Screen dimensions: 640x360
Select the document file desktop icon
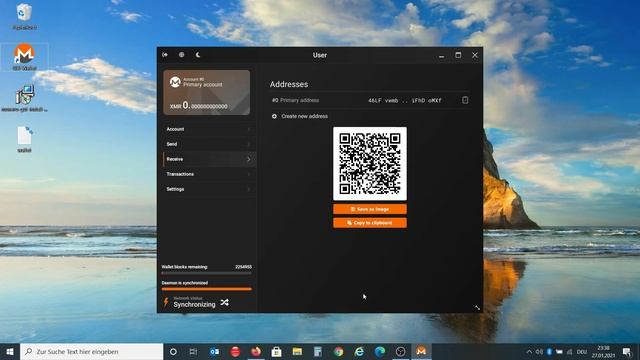tap(24, 139)
